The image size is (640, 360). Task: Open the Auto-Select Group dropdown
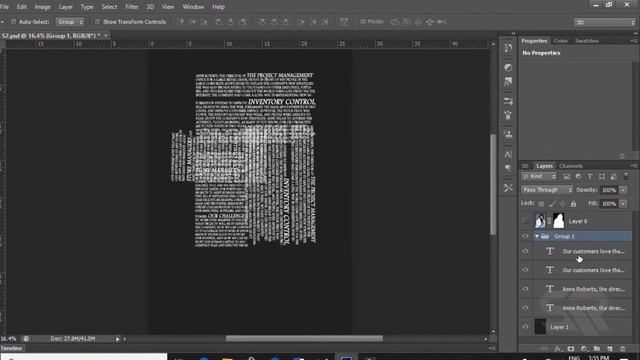[70, 22]
